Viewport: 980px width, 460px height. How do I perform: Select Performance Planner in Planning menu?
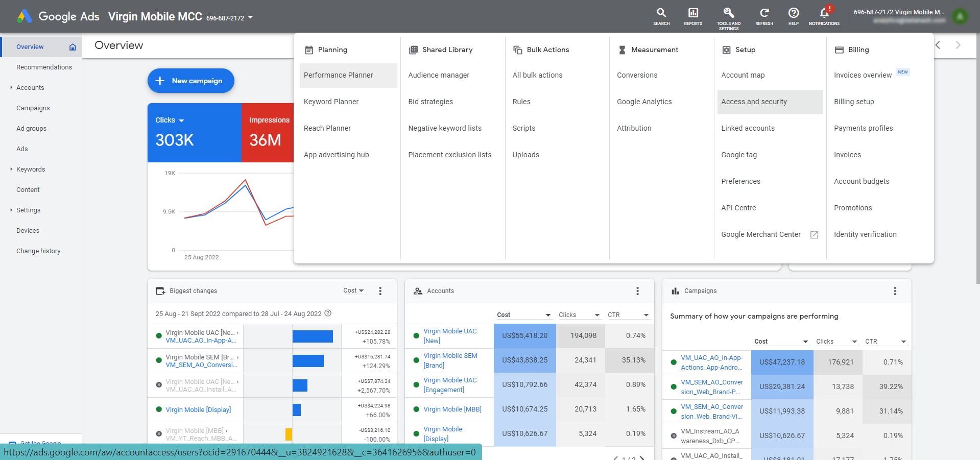348,75
